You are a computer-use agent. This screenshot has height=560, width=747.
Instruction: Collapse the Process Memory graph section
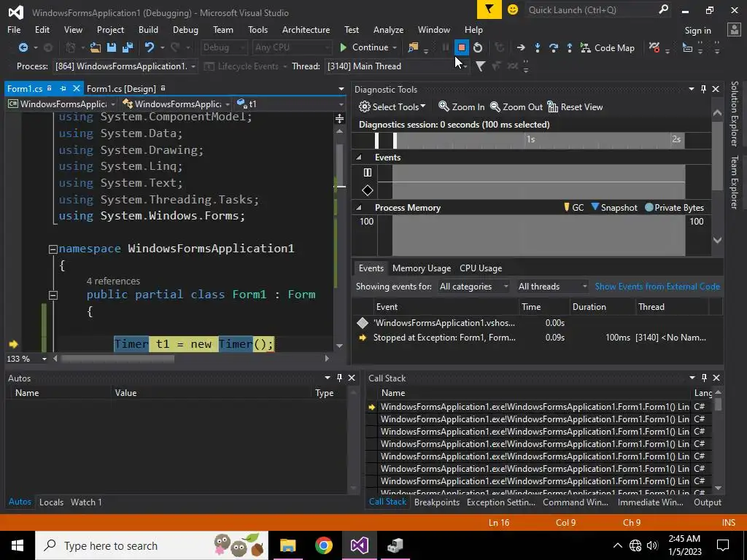pos(359,208)
